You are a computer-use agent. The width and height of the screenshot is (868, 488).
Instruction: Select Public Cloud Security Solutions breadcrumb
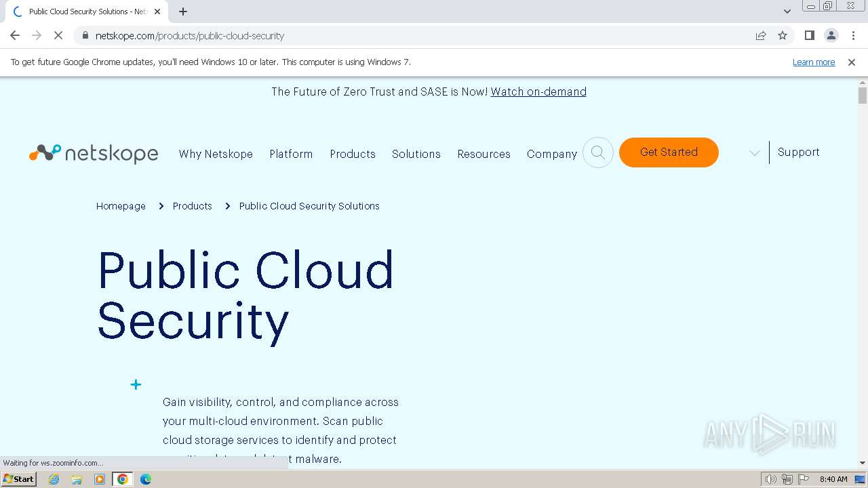click(x=309, y=206)
